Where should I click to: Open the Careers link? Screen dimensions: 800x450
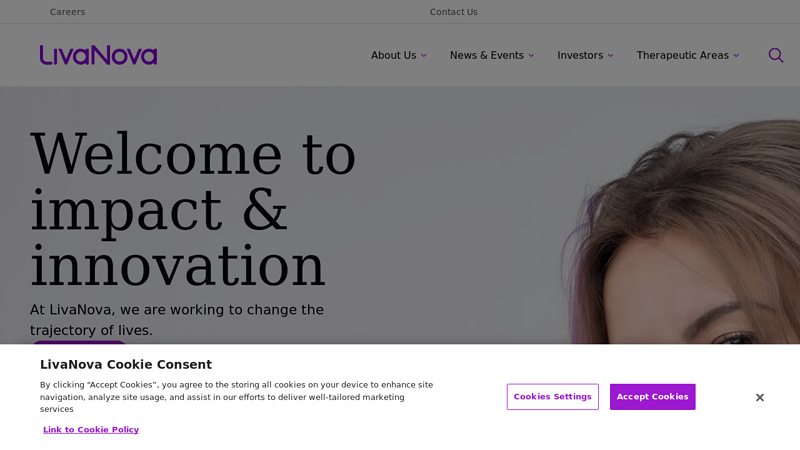(67, 12)
